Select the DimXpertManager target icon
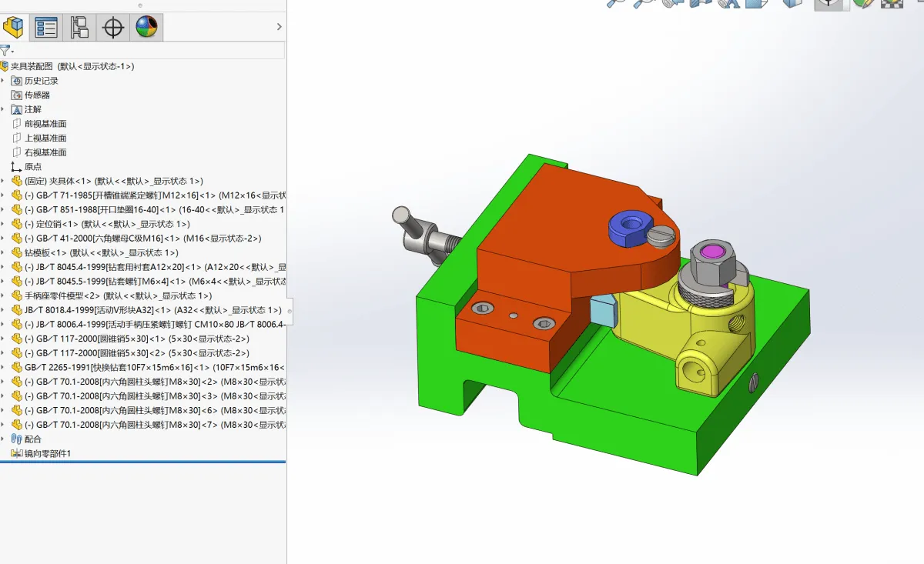Image resolution: width=924 pixels, height=564 pixels. 113,27
